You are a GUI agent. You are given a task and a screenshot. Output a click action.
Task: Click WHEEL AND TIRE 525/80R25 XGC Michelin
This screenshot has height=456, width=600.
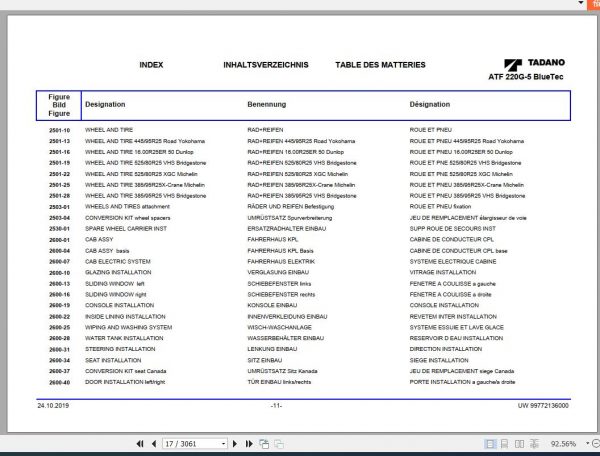[141, 174]
